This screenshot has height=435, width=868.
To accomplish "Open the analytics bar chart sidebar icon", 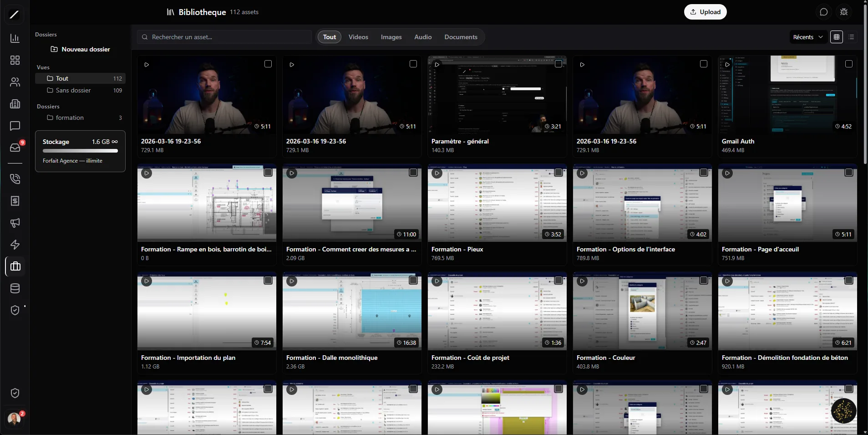I will [15, 38].
